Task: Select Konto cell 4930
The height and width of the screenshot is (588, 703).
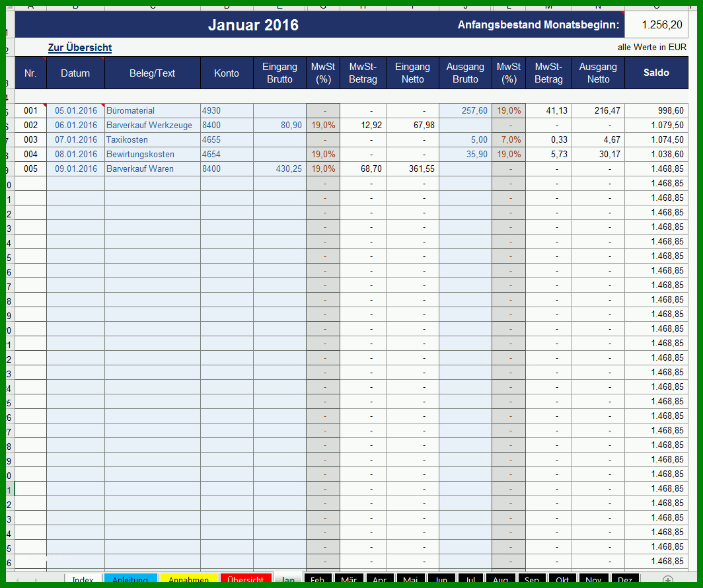Action: (227, 111)
